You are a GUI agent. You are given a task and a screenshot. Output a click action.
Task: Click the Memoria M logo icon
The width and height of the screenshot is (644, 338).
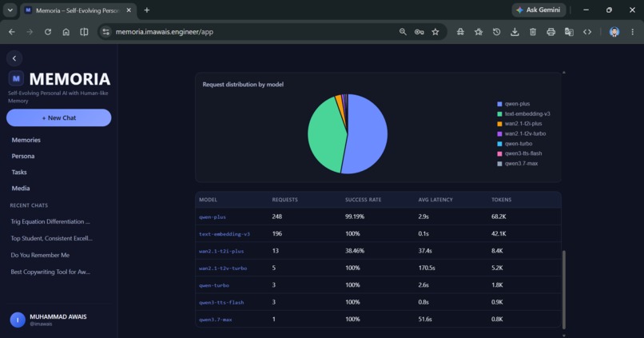point(16,78)
